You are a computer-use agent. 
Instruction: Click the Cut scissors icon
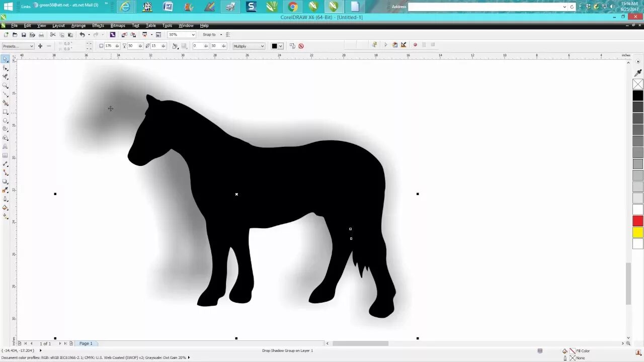[x=53, y=35]
